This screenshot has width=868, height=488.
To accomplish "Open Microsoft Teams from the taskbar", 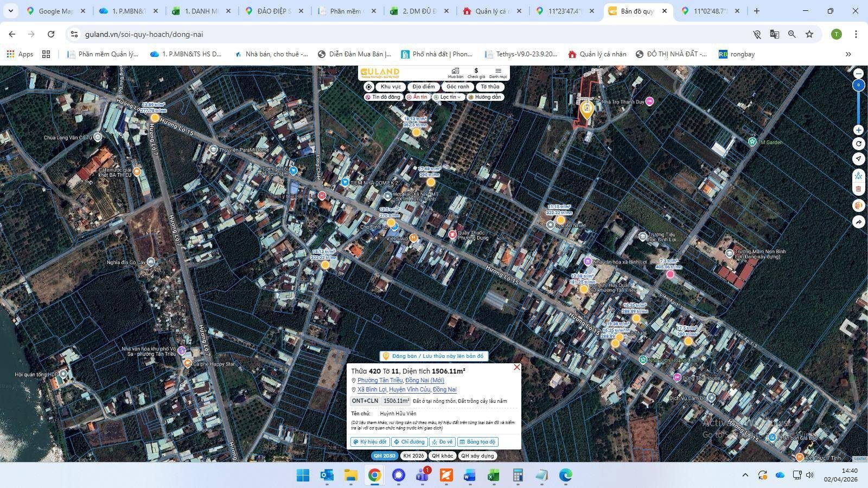I will [x=422, y=476].
